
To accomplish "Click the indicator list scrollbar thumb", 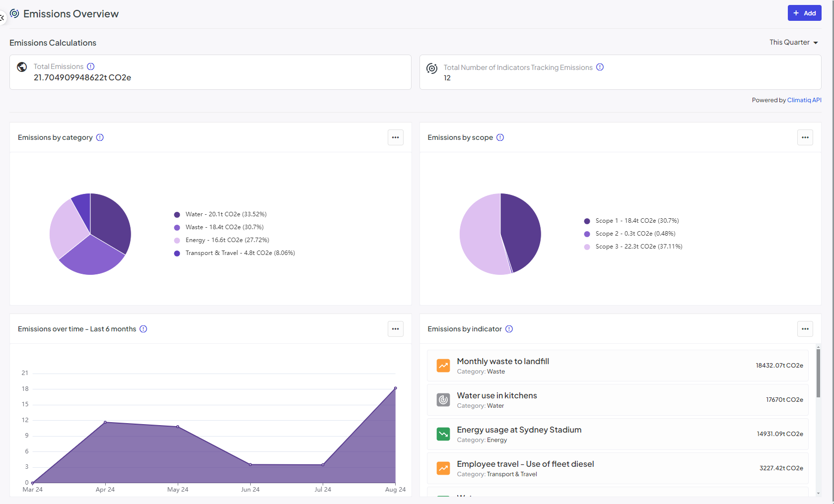I will [818, 373].
